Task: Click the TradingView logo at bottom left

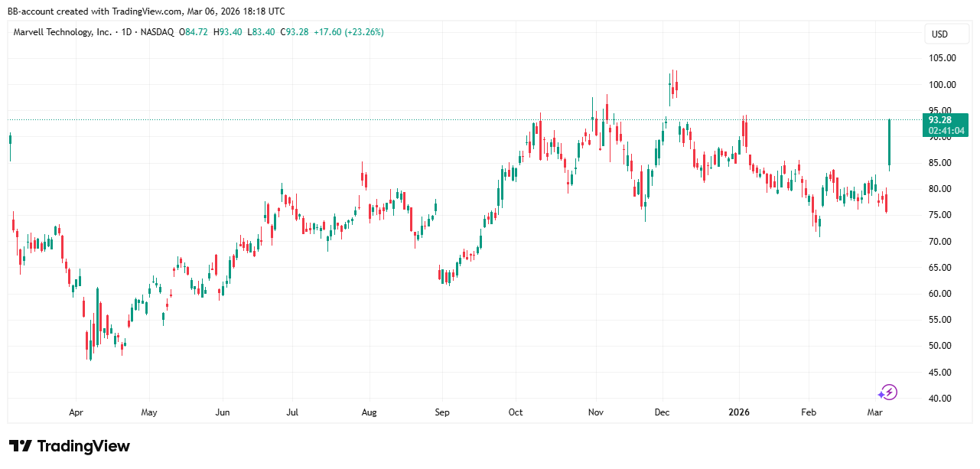Action: tap(70, 446)
